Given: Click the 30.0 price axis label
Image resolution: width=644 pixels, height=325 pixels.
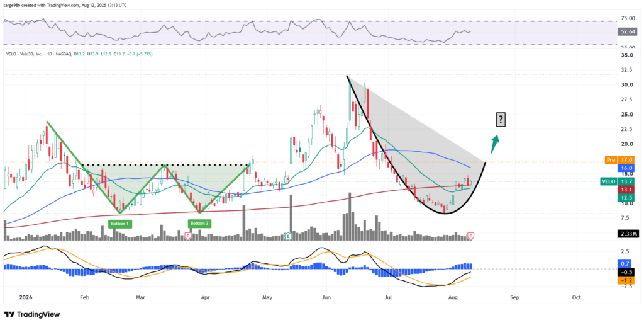Looking at the screenshot, I should click(x=627, y=85).
